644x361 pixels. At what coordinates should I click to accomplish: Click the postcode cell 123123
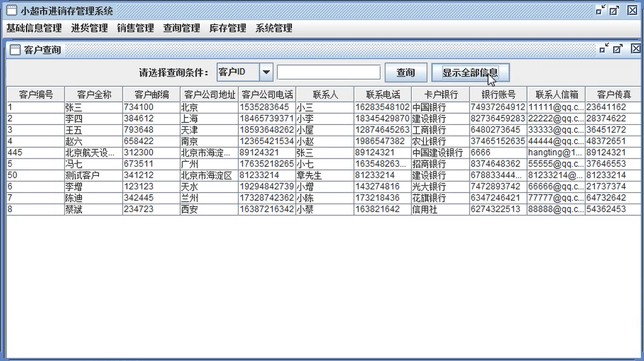(151, 187)
